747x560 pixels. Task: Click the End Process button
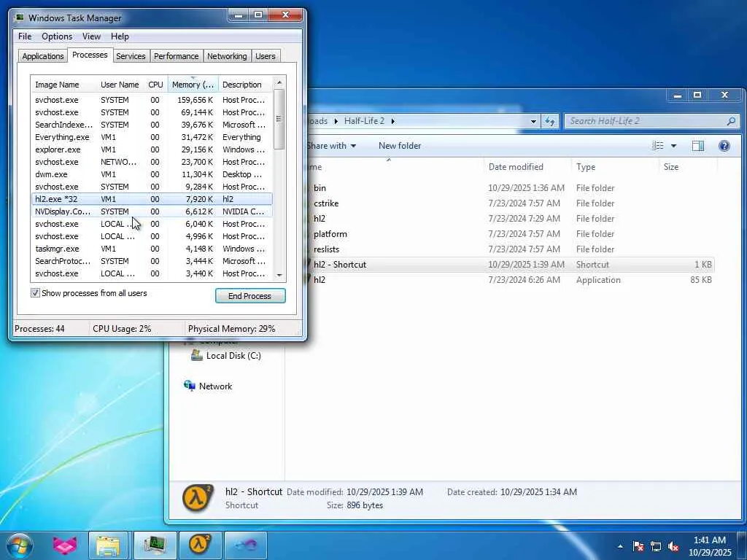point(250,296)
